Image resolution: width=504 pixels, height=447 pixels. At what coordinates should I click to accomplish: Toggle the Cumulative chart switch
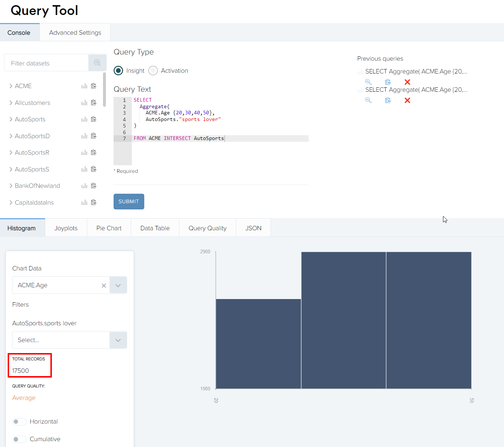19,439
